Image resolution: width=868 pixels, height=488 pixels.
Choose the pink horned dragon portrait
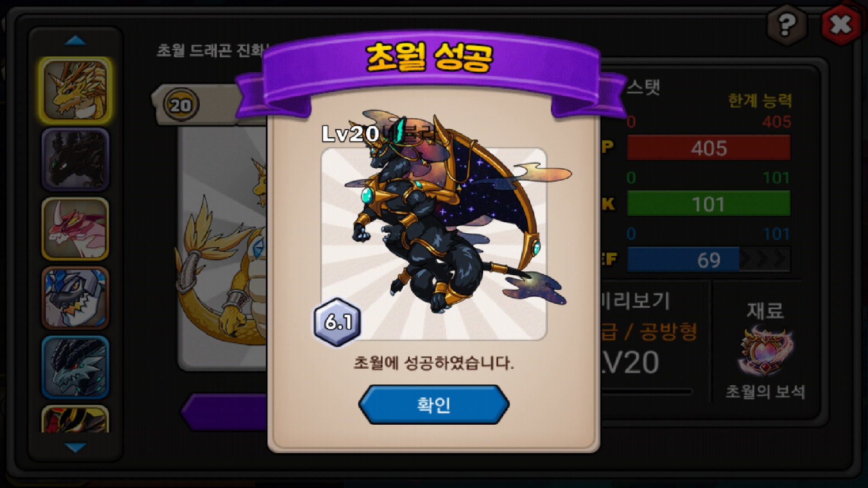click(75, 229)
